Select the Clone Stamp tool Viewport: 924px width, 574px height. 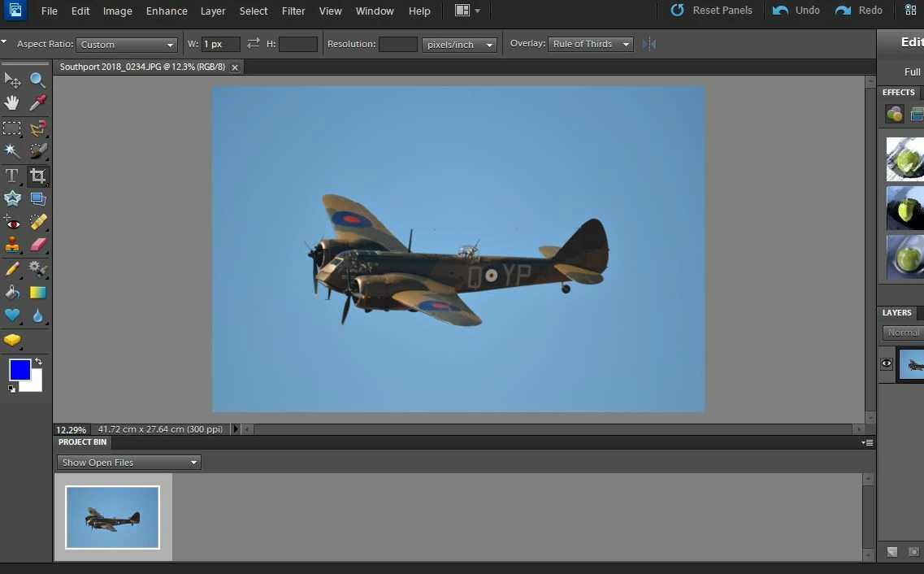tap(12, 245)
